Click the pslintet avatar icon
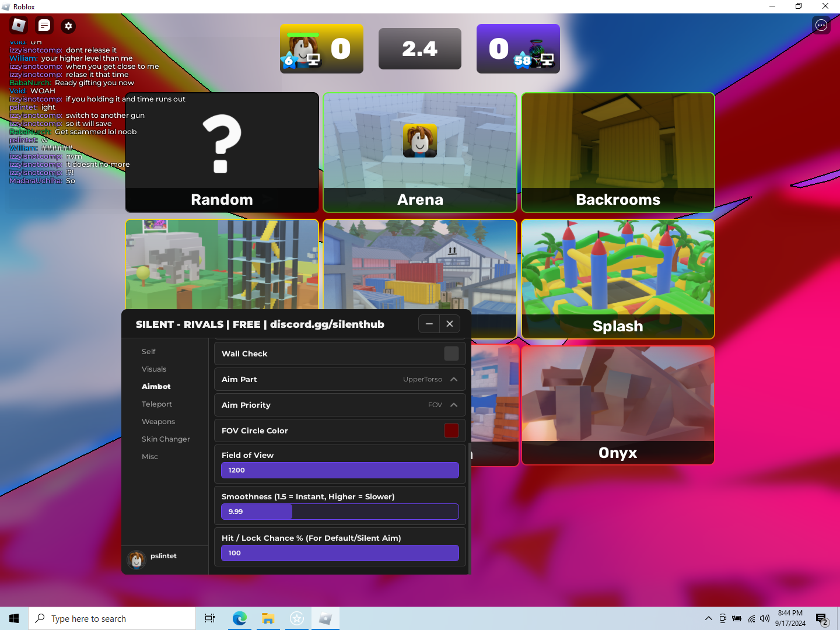 point(136,560)
